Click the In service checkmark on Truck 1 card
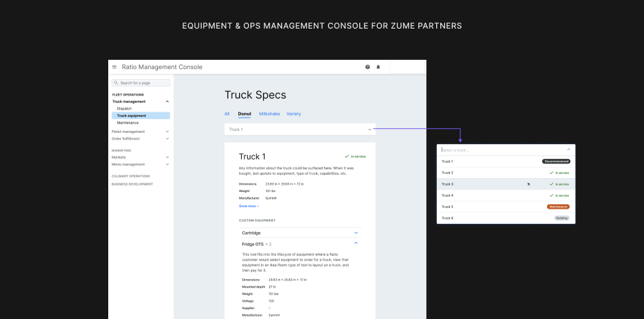644x319 pixels. (x=347, y=156)
